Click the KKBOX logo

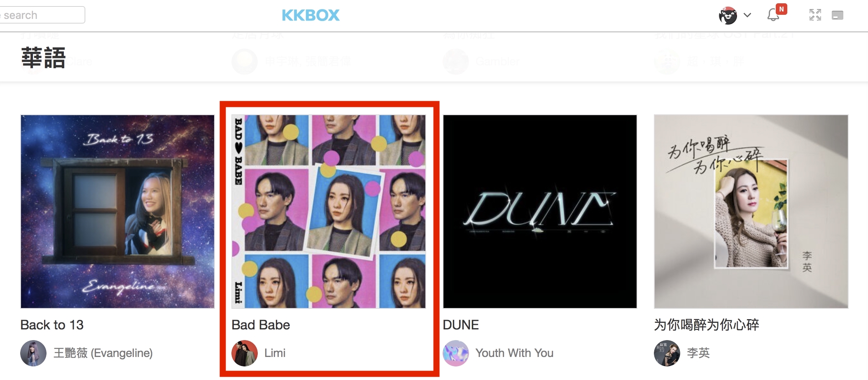pos(310,15)
